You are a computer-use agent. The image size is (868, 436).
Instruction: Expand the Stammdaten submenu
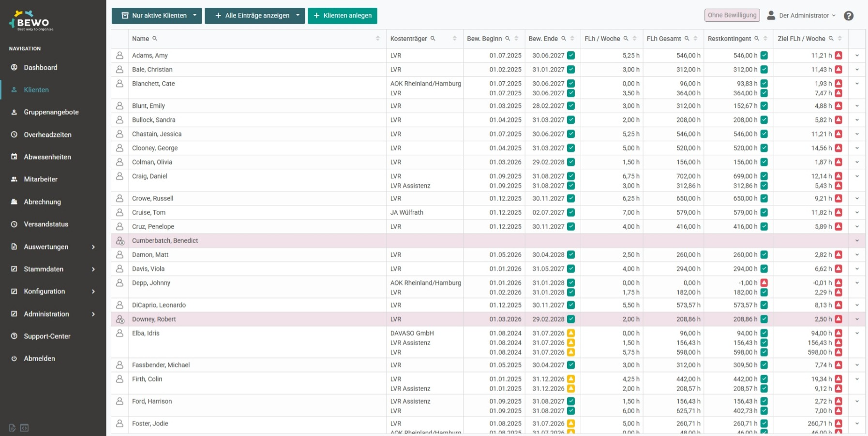(x=93, y=269)
